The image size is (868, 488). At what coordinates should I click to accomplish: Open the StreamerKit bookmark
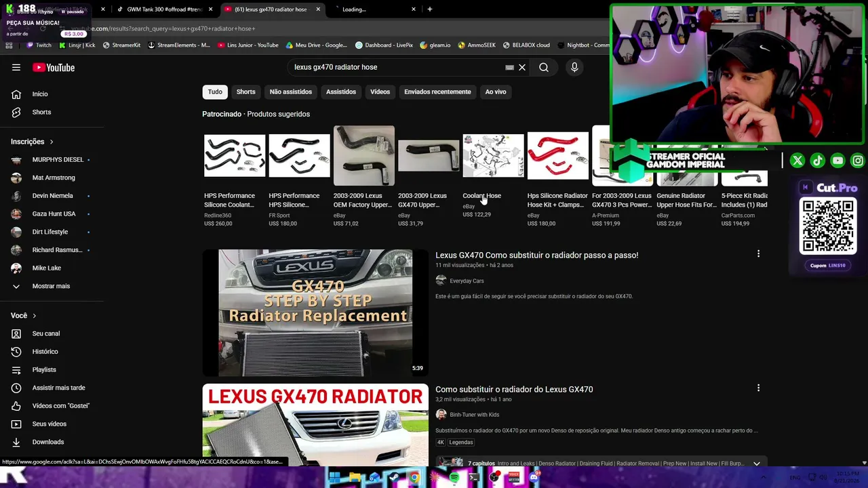click(x=121, y=45)
